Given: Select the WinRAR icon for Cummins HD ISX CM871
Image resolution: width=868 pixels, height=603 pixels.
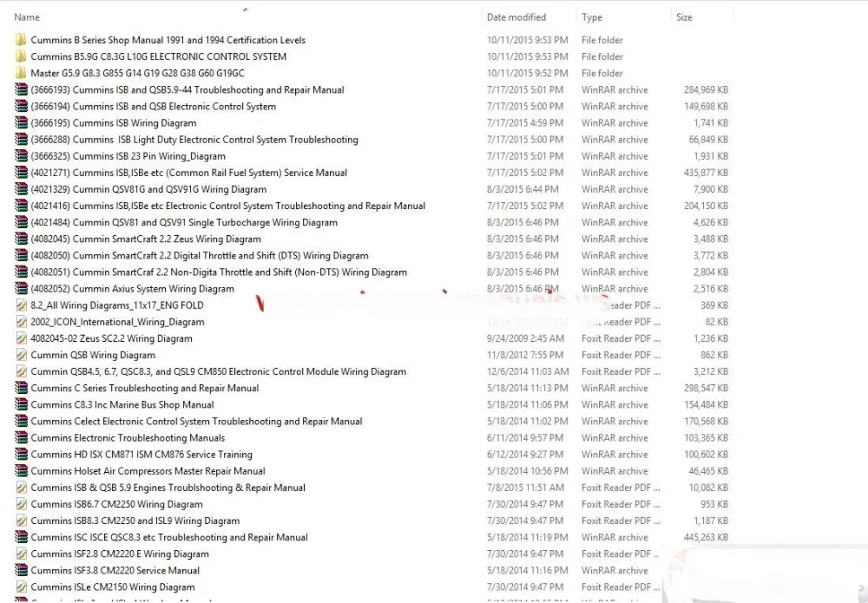Looking at the screenshot, I should click(21, 455).
